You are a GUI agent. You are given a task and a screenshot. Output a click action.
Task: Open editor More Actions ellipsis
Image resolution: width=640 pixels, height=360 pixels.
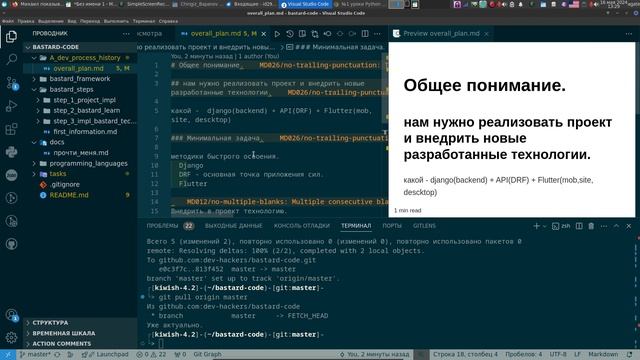pos(378,34)
